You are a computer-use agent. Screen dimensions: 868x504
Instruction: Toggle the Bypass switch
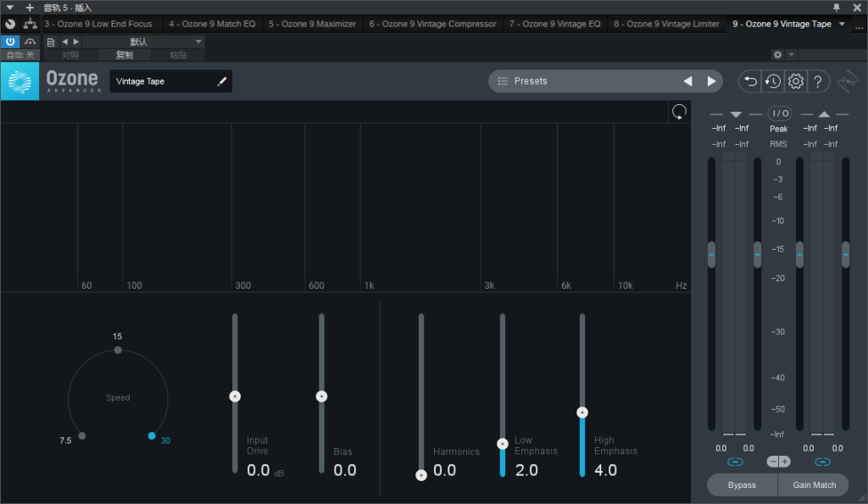pos(742,485)
